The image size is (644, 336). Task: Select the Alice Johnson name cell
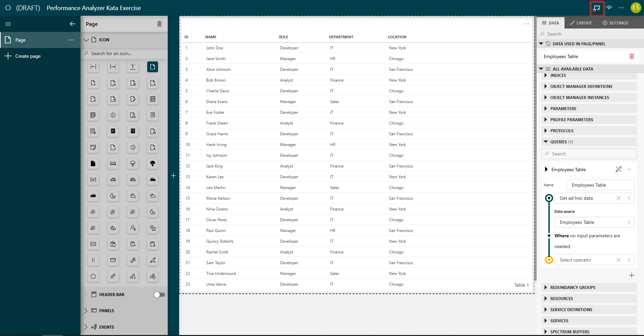point(218,69)
